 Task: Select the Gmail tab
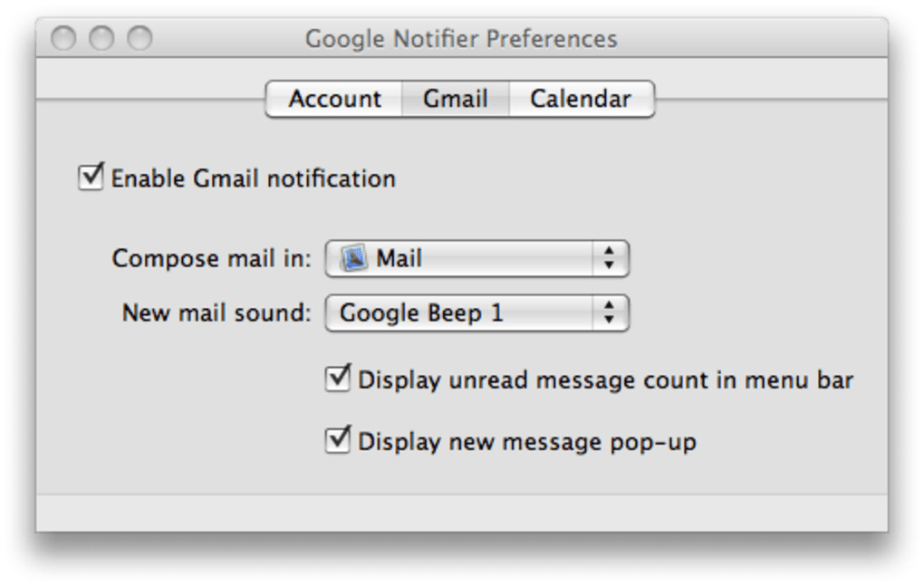[x=456, y=99]
